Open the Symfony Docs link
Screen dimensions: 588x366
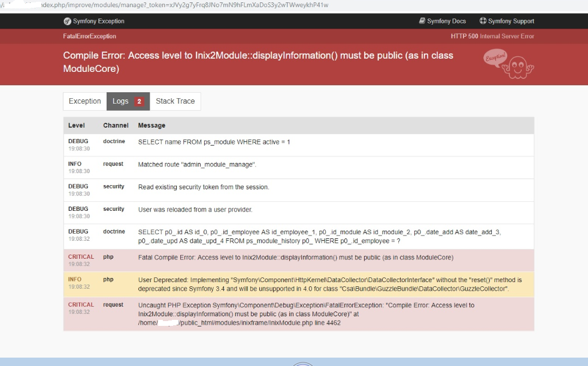click(x=442, y=21)
